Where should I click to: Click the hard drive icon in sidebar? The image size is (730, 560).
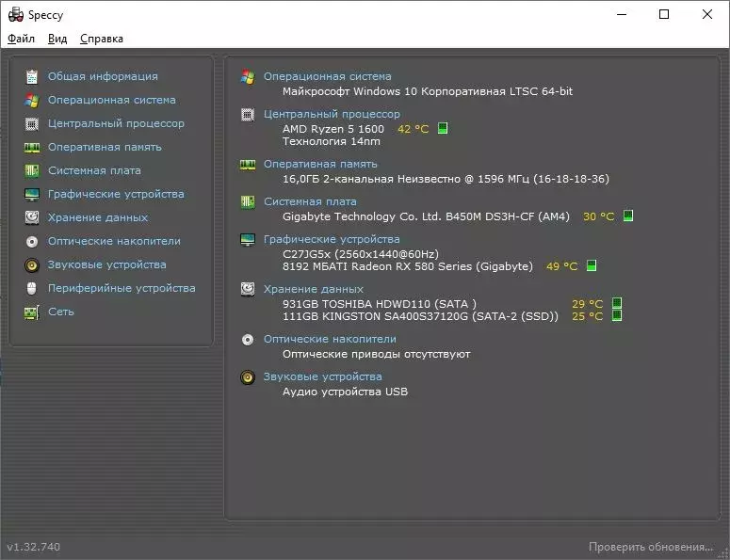pyautogui.click(x=32, y=217)
